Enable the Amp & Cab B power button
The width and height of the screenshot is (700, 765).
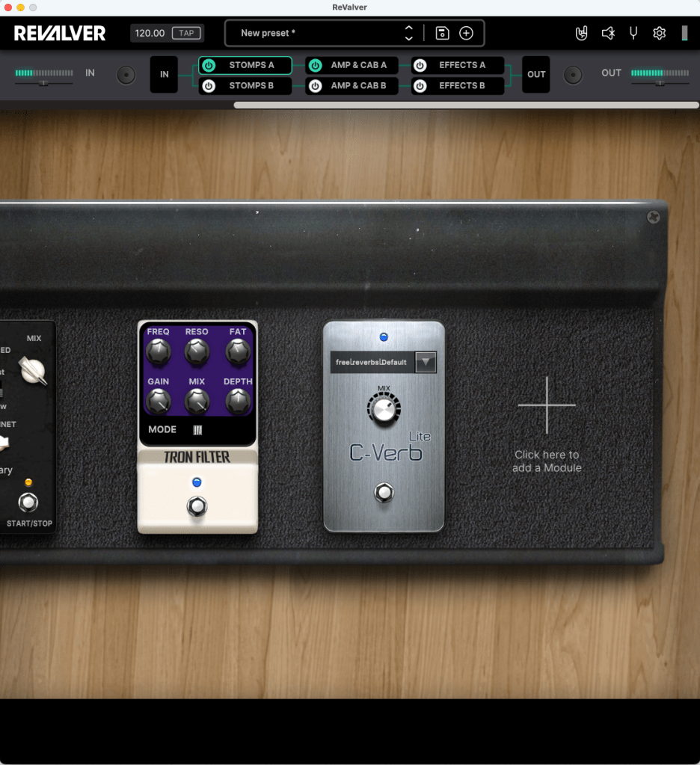[316, 86]
